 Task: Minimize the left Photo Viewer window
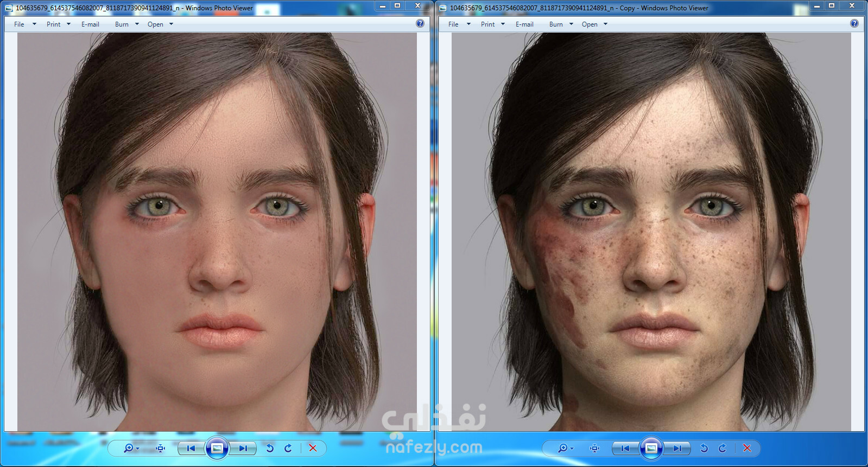point(382,6)
